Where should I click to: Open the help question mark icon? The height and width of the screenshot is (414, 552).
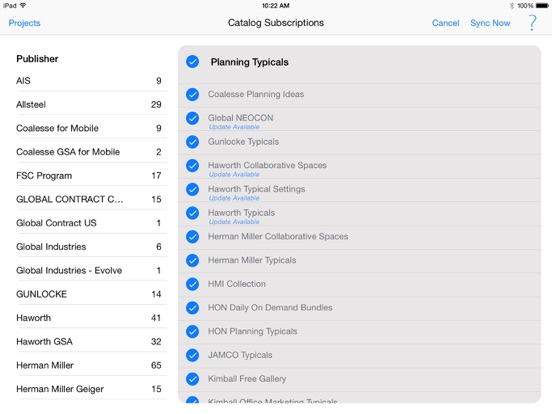coord(532,23)
